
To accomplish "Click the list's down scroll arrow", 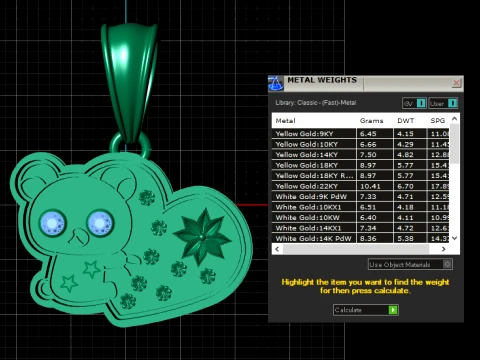I will click(454, 238).
